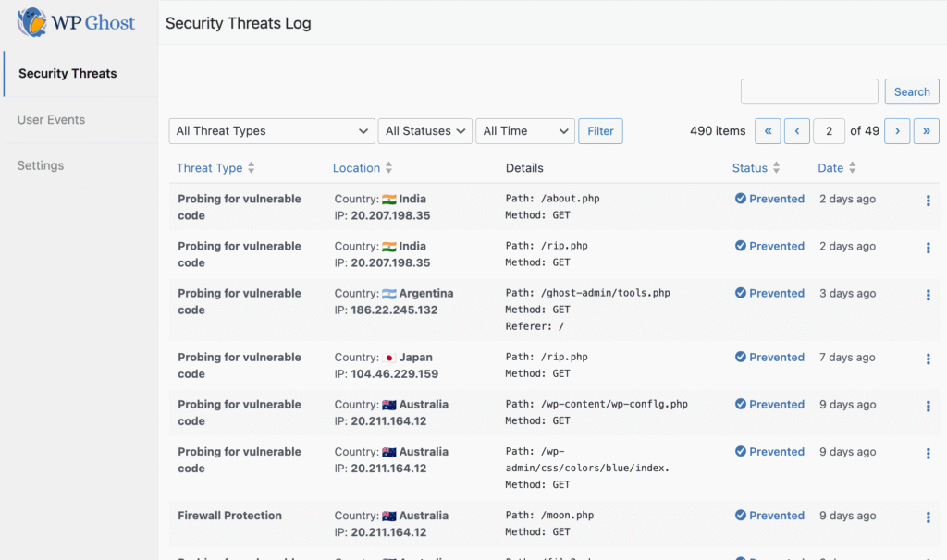Open actions menu for /wp-admin/css/colors/blue/index row
Image resolution: width=947 pixels, height=560 pixels.
(929, 453)
